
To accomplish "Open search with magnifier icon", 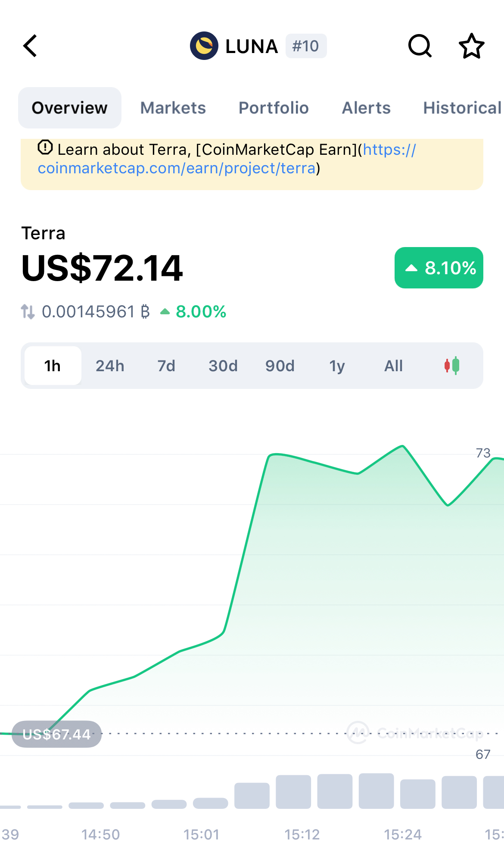I will 420,46.
